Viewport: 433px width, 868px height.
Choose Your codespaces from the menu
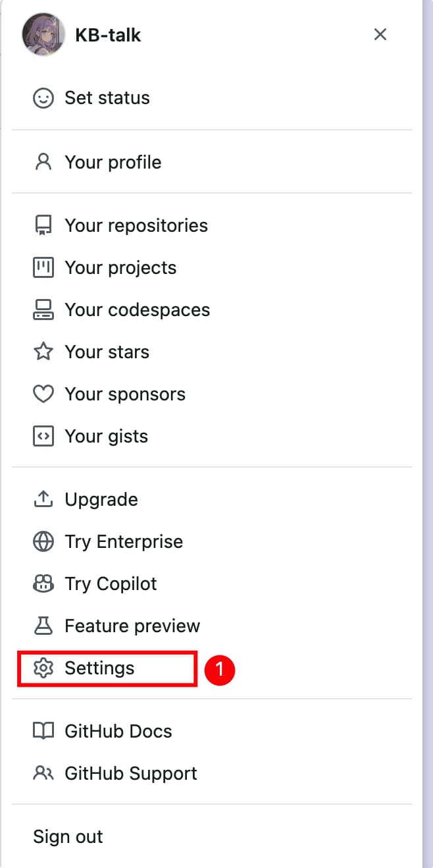pos(137,310)
